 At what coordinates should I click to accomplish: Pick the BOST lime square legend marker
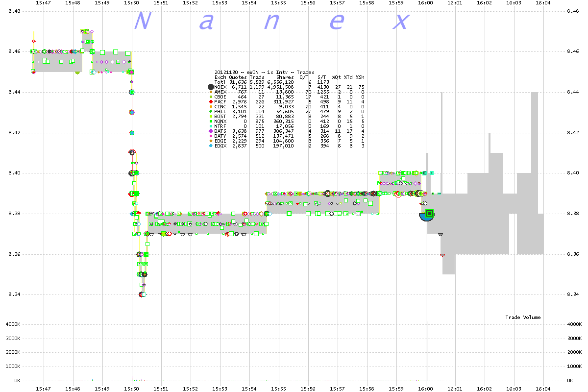click(x=210, y=117)
